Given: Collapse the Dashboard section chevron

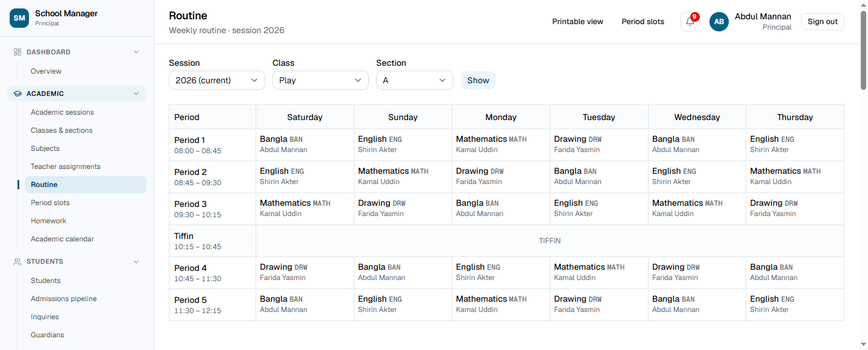Looking at the screenshot, I should pyautogui.click(x=136, y=52).
